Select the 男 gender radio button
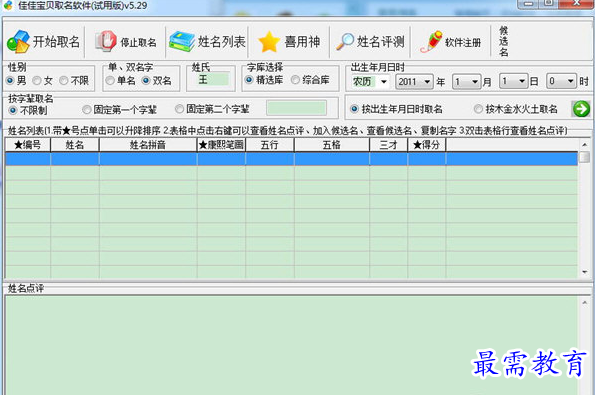The height and width of the screenshot is (395, 595). [x=11, y=80]
